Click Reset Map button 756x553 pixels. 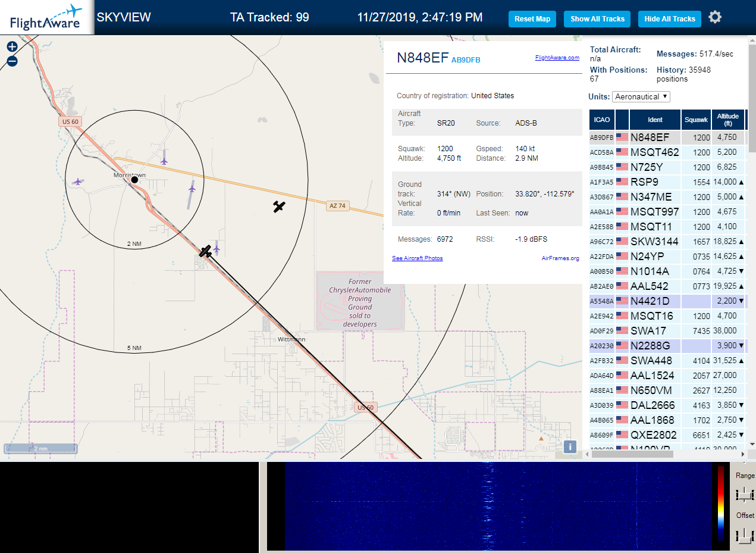coord(532,19)
